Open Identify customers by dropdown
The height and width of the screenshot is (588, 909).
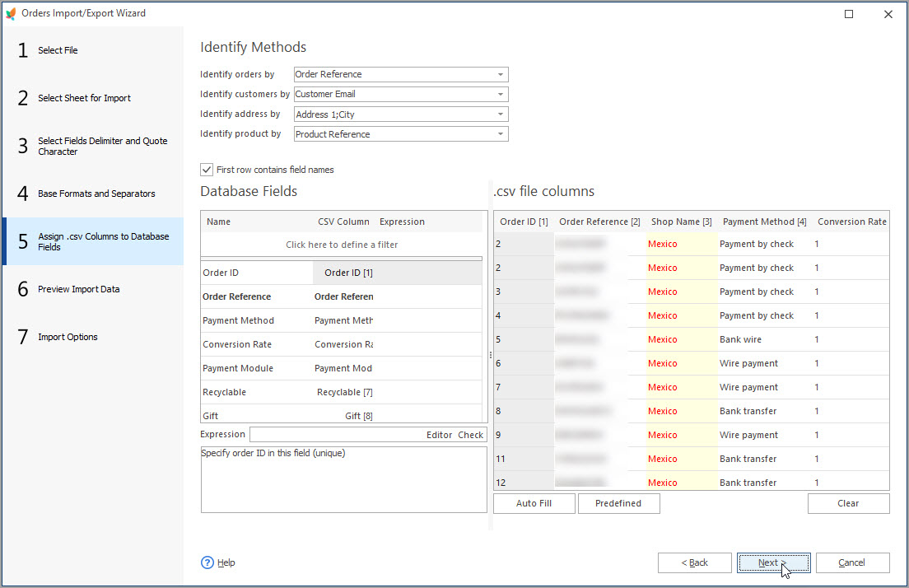501,94
